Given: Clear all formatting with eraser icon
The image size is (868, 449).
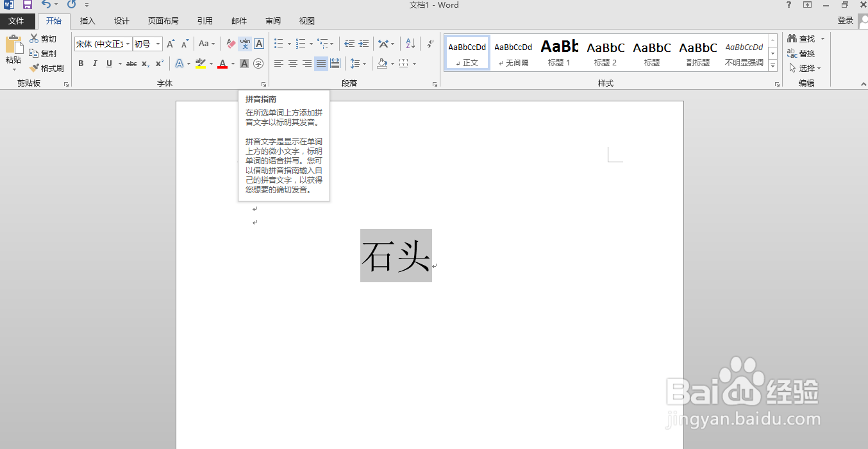Looking at the screenshot, I should point(231,44).
